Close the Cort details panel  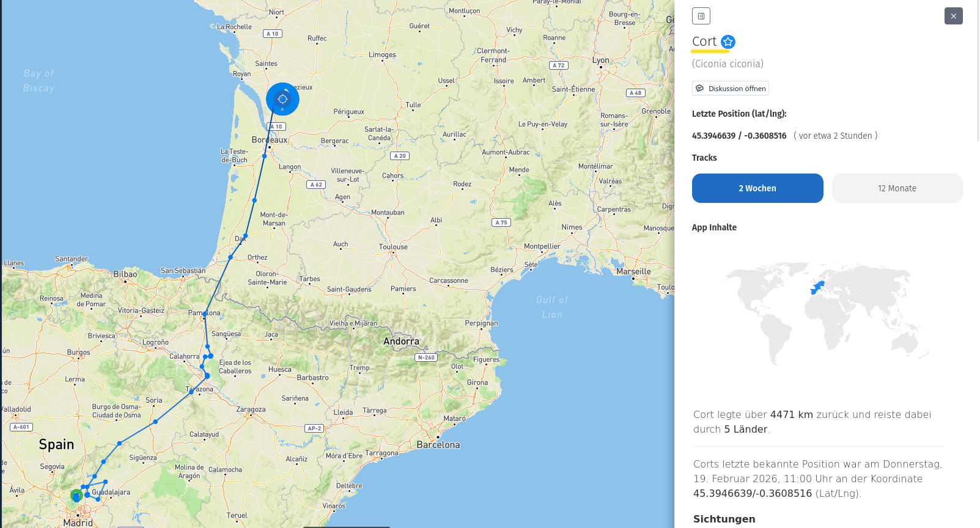(x=953, y=16)
